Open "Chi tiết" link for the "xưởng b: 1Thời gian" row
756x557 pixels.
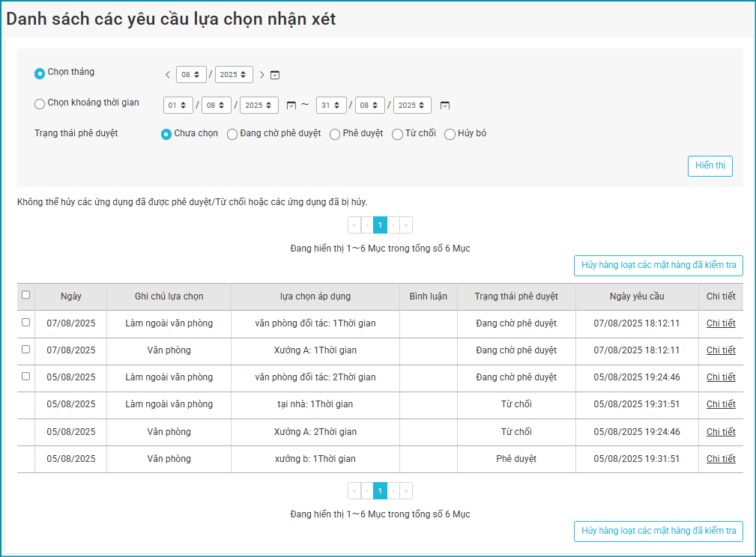coord(721,459)
